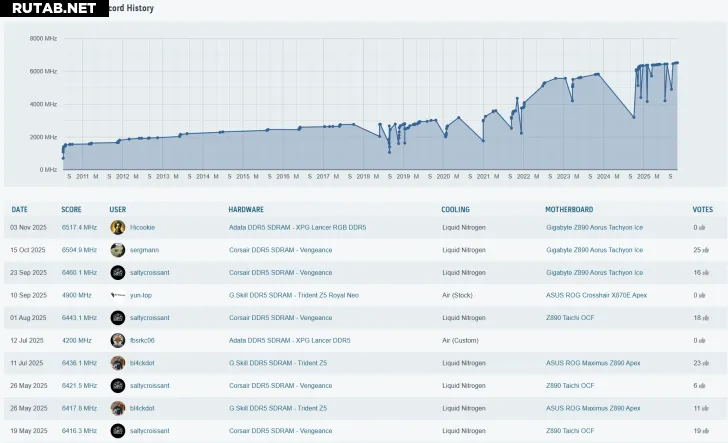Open Gigabyte Z890 Aorus Tachyon Ice top link
728x443 pixels.
tap(594, 228)
